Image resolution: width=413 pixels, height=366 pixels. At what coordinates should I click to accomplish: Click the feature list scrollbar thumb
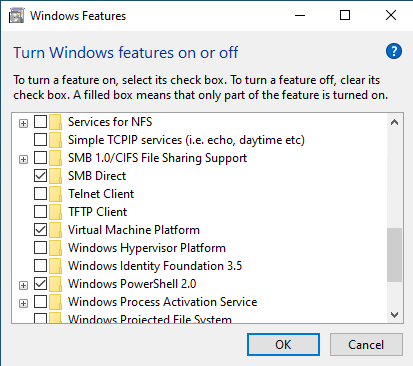pos(394,255)
